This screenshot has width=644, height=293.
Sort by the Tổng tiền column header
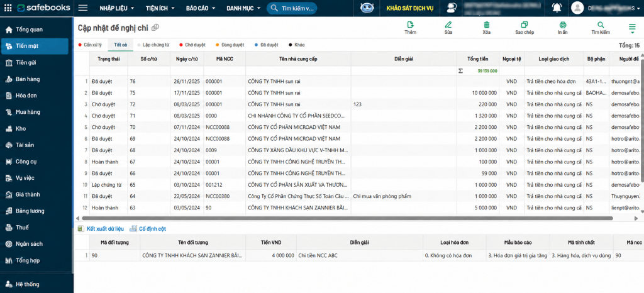478,59
